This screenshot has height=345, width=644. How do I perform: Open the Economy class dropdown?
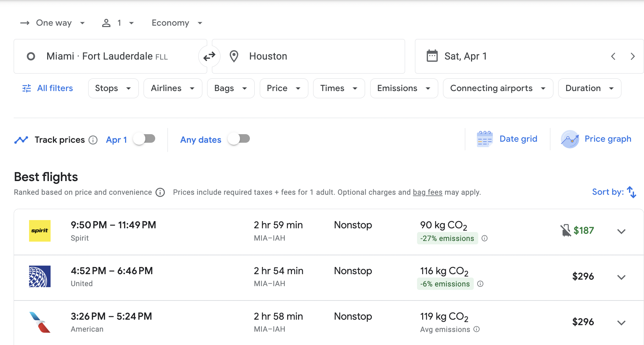pos(177,23)
